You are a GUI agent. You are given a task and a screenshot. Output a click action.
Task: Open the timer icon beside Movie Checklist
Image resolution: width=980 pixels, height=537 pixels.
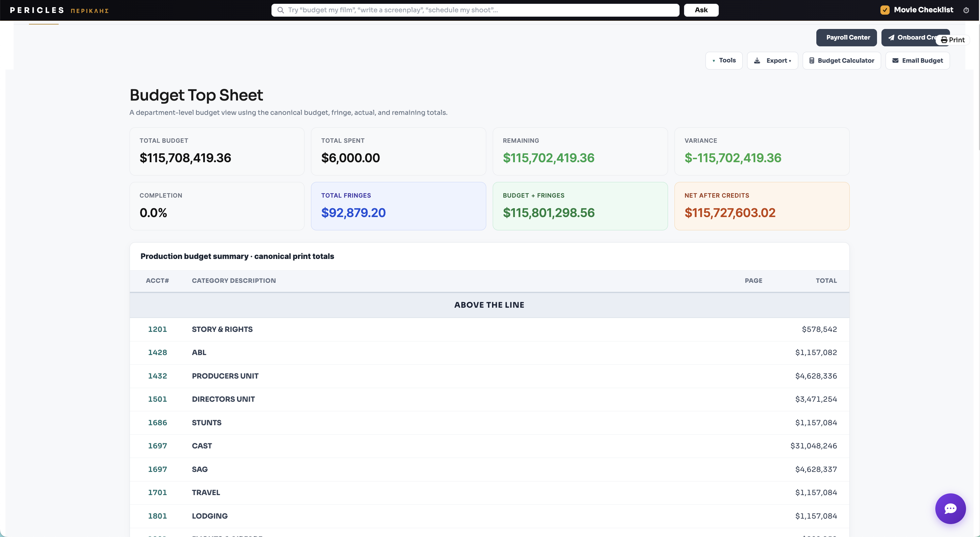(966, 10)
